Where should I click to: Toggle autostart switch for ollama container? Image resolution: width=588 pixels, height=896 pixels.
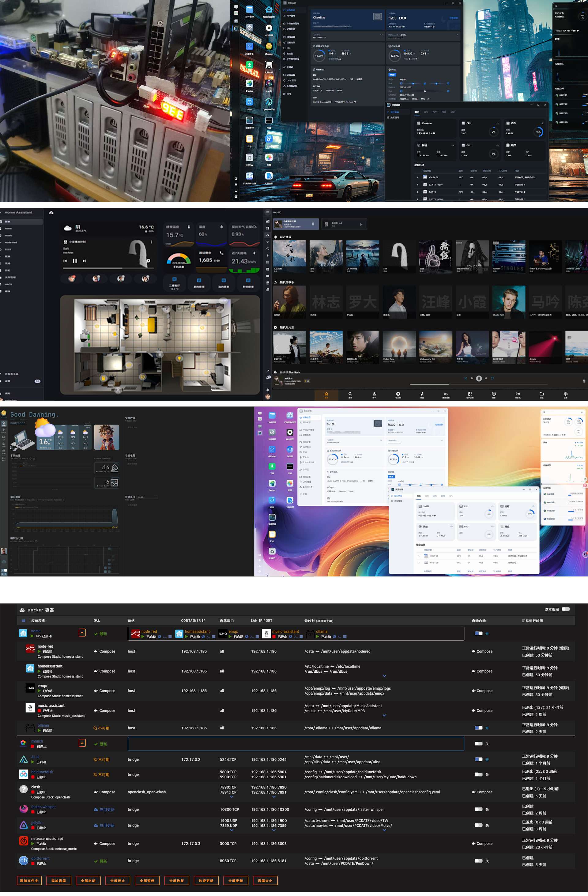[478, 728]
